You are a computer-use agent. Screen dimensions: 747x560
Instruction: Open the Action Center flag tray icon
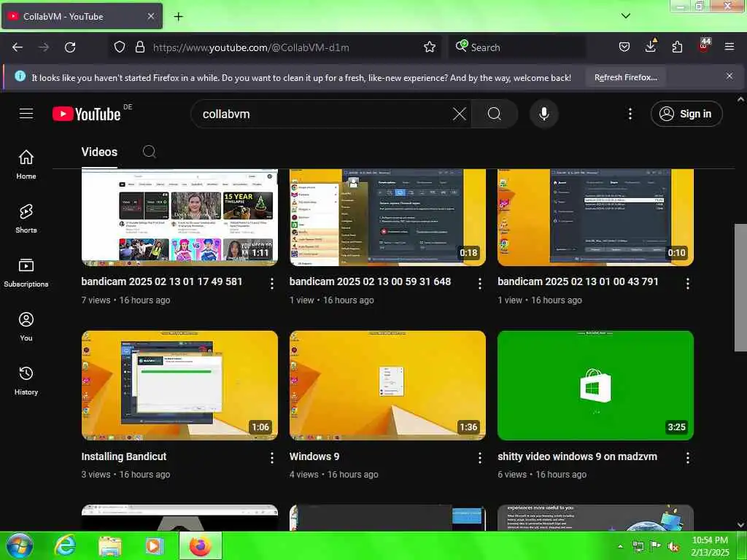coord(656,546)
